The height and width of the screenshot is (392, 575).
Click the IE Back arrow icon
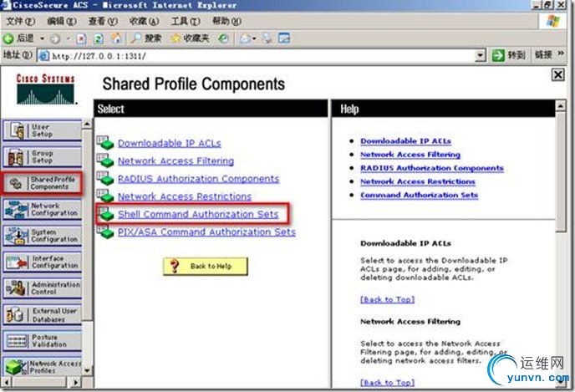tap(8, 38)
